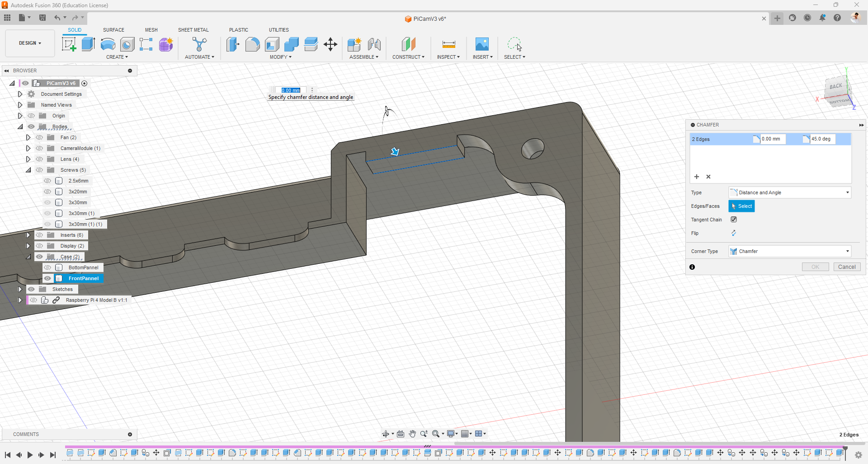Select the Pan hand tool
868x464 pixels.
(x=412, y=434)
